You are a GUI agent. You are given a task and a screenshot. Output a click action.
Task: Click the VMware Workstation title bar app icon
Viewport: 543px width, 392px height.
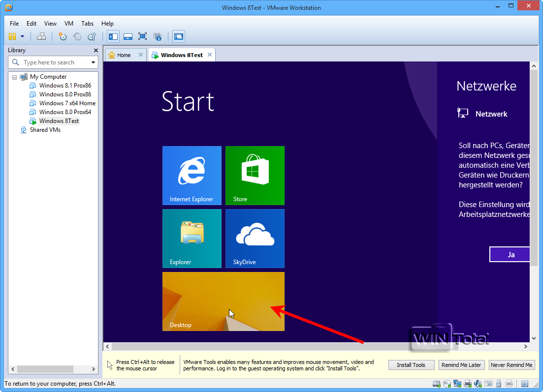[x=9, y=7]
